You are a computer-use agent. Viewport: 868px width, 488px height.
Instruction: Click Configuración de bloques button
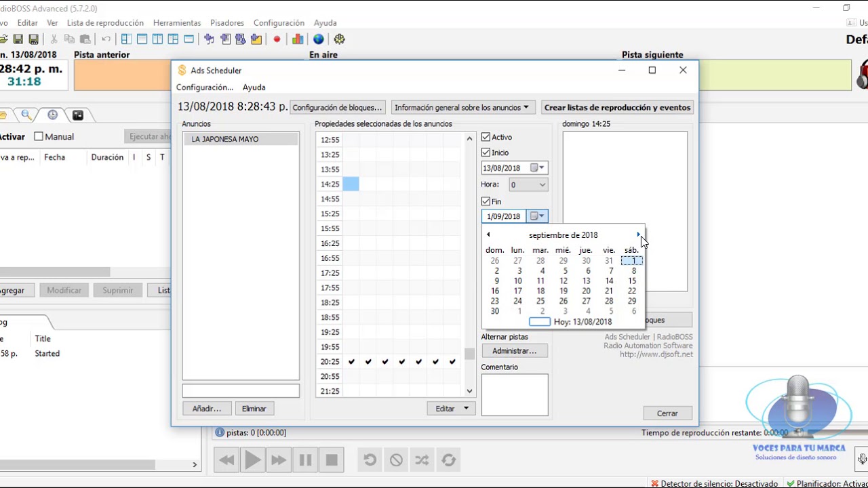click(338, 107)
